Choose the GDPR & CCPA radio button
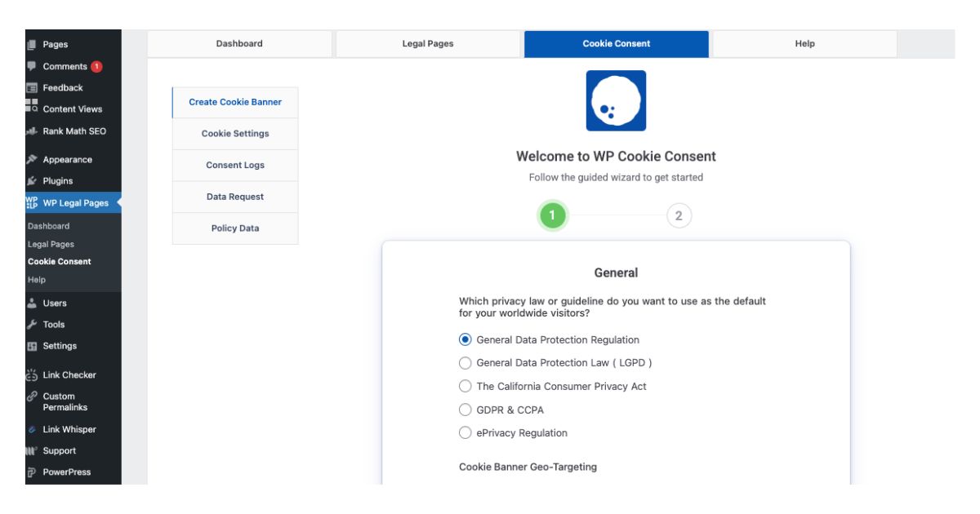The height and width of the screenshot is (514, 980). coord(465,410)
